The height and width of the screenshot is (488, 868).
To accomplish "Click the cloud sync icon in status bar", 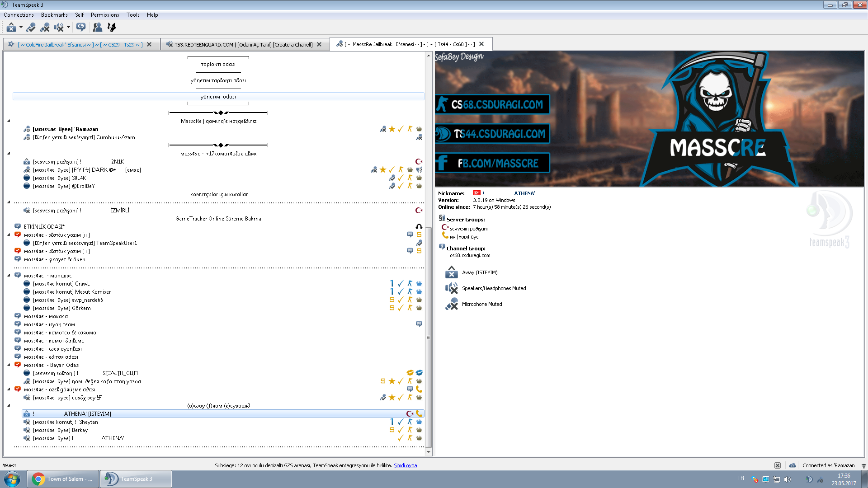I will tap(793, 465).
